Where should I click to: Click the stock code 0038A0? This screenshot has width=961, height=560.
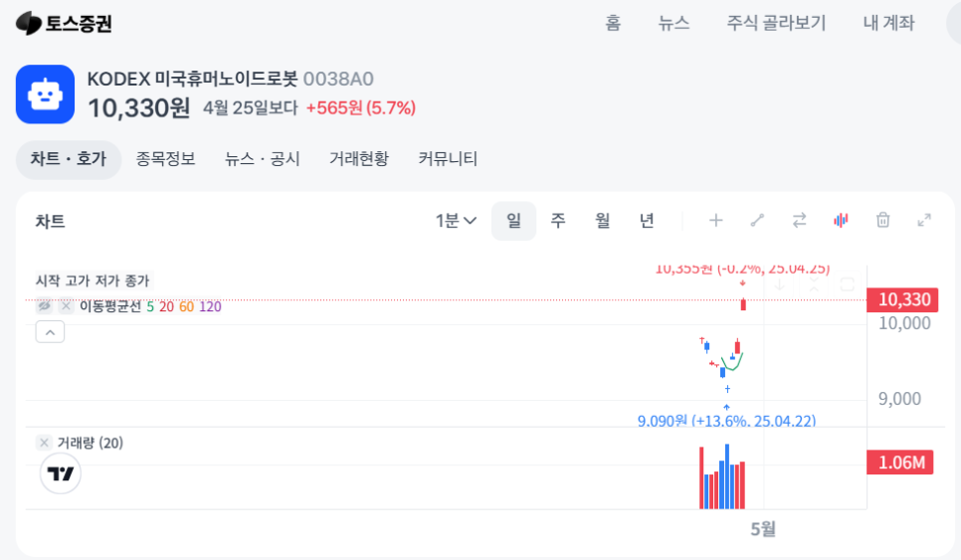tap(338, 79)
